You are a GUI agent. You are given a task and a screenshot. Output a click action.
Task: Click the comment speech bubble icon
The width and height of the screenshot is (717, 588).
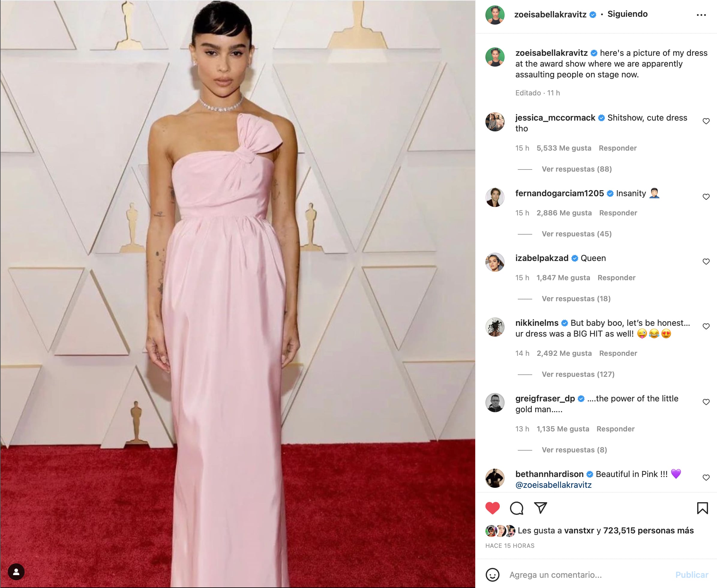[517, 508]
